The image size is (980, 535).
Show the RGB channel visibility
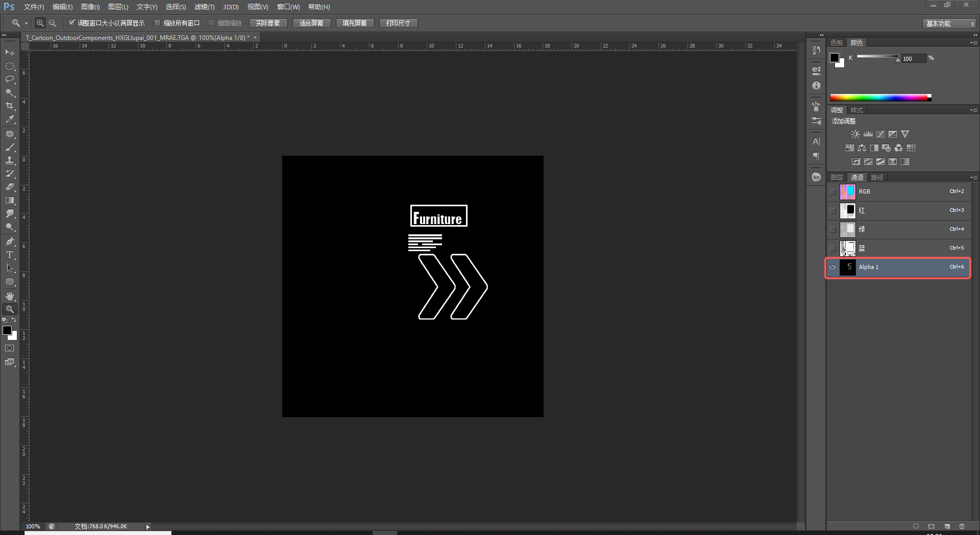[833, 192]
